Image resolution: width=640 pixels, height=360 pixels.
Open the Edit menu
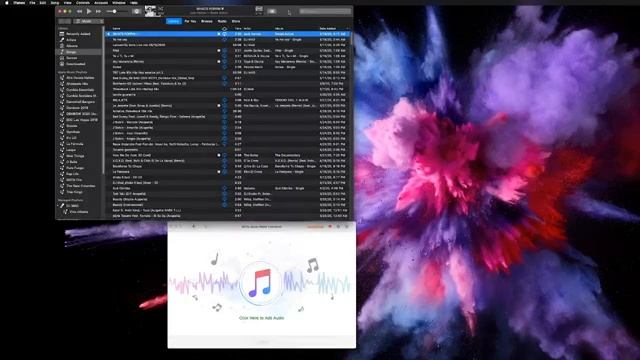[43, 2]
